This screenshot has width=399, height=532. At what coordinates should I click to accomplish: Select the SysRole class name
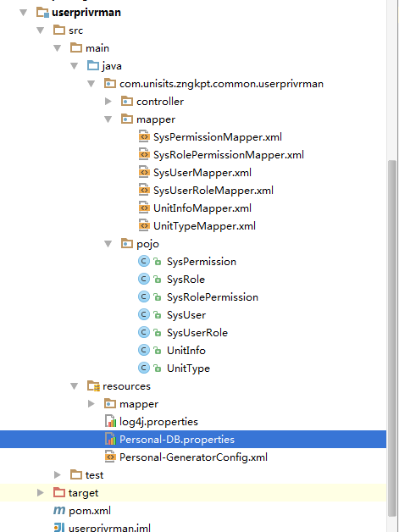click(186, 280)
